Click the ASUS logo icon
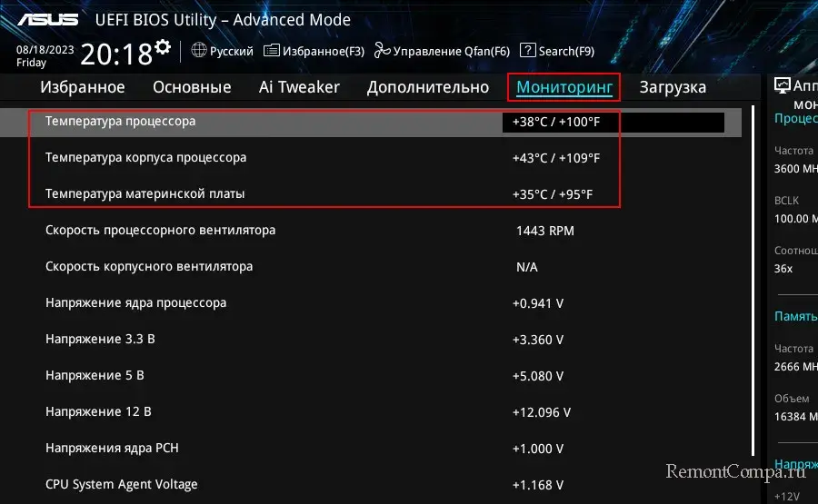818x504 pixels. tap(49, 19)
